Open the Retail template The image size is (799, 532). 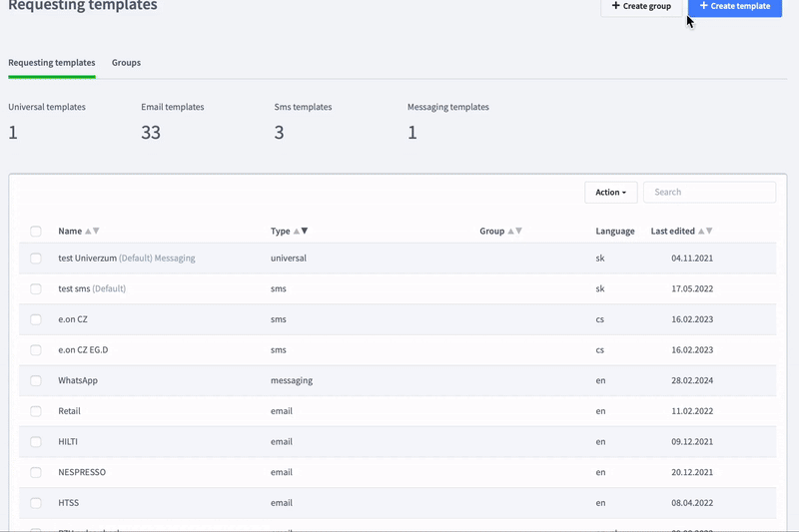point(69,411)
